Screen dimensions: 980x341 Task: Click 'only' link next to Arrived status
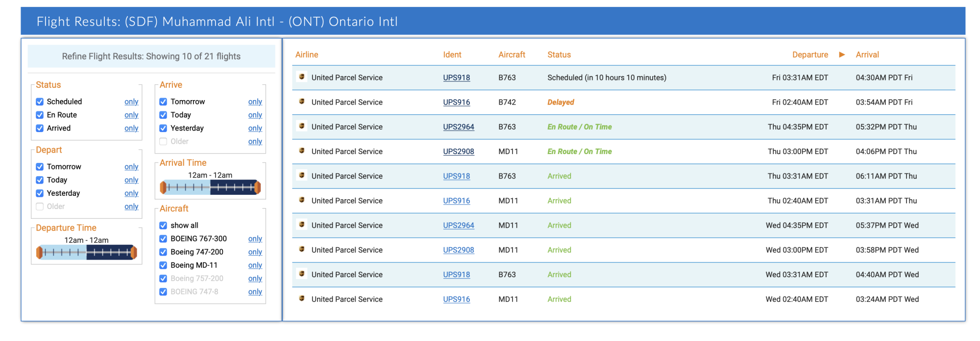(131, 128)
